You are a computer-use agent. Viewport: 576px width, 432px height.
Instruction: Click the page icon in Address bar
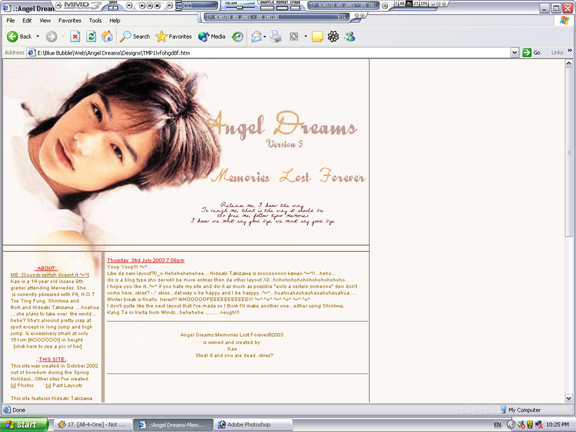coord(32,53)
